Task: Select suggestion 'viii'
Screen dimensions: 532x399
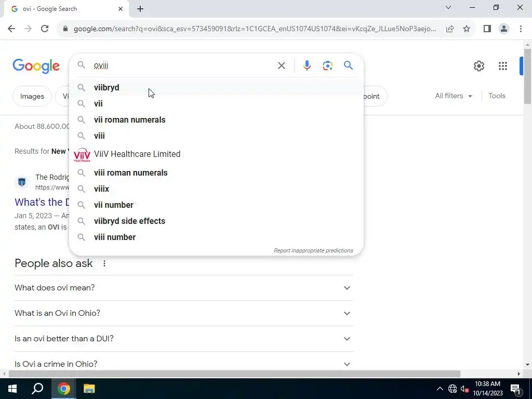Action: coord(216,136)
